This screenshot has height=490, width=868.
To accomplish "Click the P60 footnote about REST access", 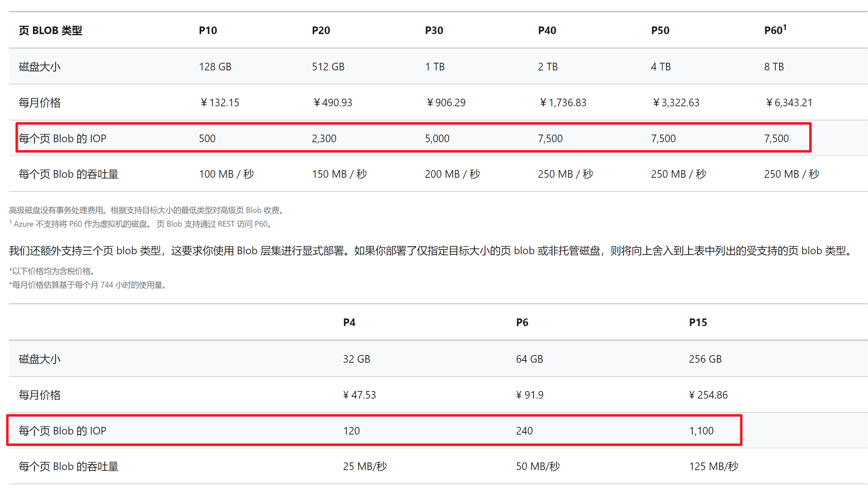I will coord(141,224).
